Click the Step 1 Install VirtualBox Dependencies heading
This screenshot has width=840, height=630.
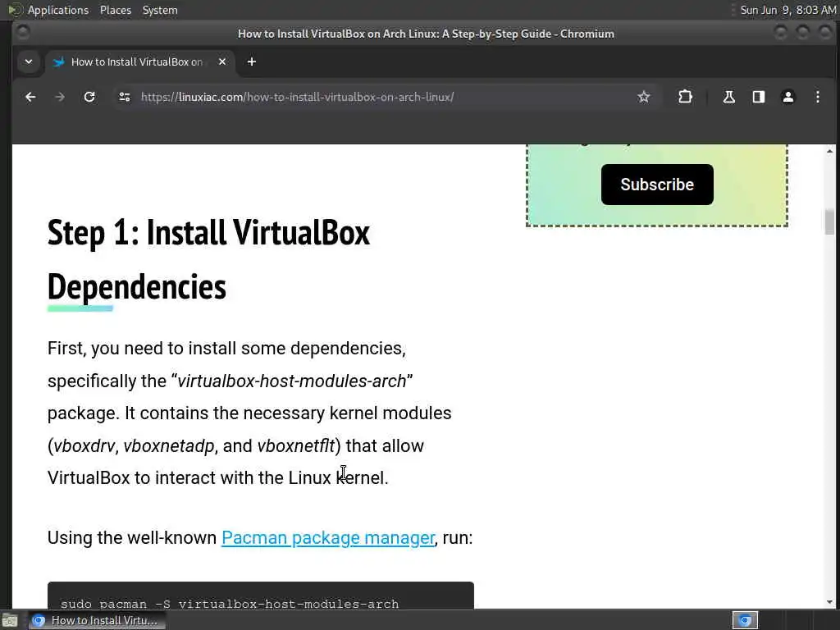click(208, 259)
